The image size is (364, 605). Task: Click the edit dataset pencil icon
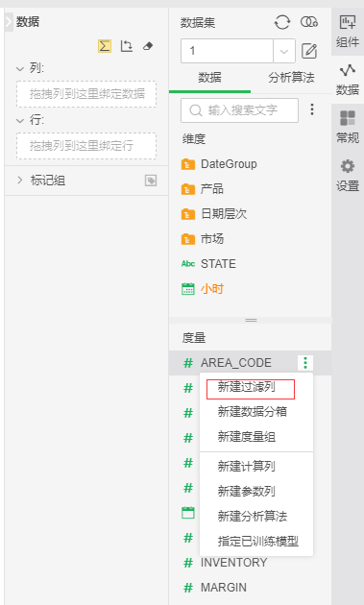pos(309,51)
